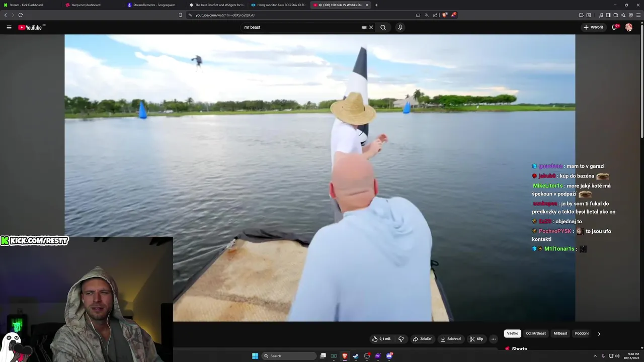Screen dimensions: 644x362
Task: Clear the YouTube search query with X
Action: (x=371, y=28)
